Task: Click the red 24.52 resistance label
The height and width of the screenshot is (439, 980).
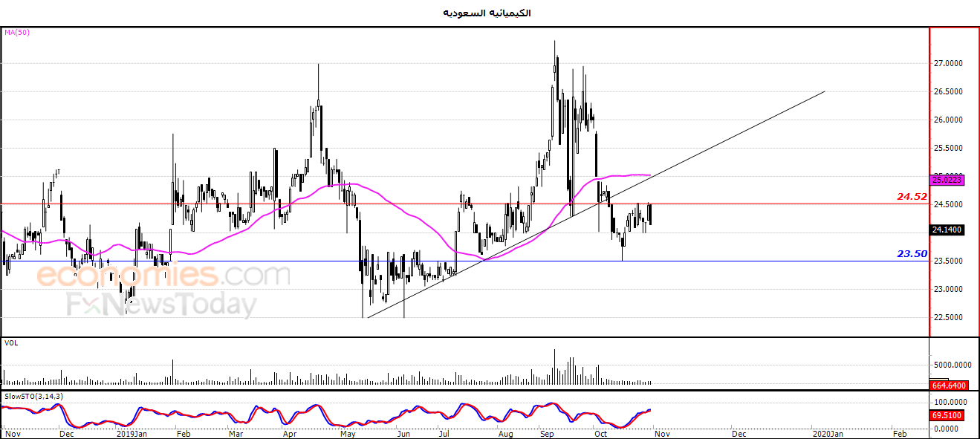Action: (x=912, y=197)
